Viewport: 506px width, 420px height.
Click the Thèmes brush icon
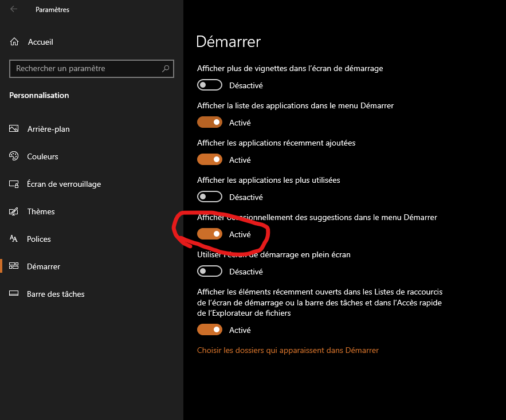(x=14, y=211)
